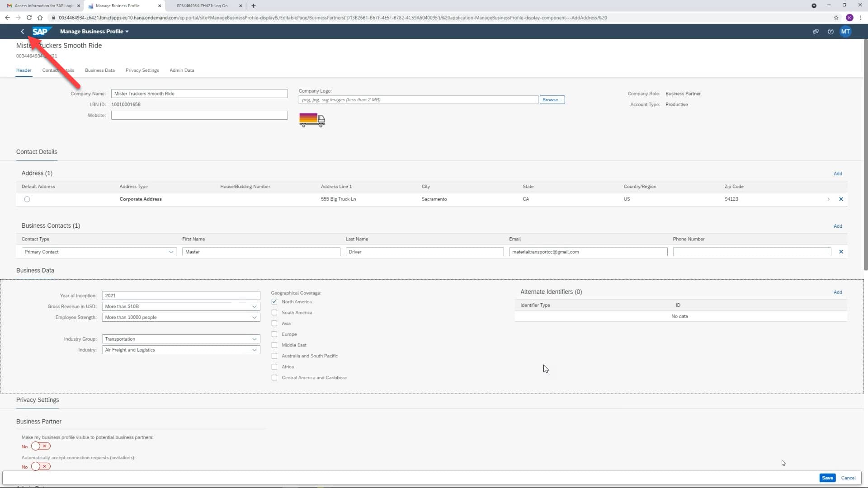Click browser forward arrow
Viewport: 868px width, 488px height.
click(x=18, y=18)
